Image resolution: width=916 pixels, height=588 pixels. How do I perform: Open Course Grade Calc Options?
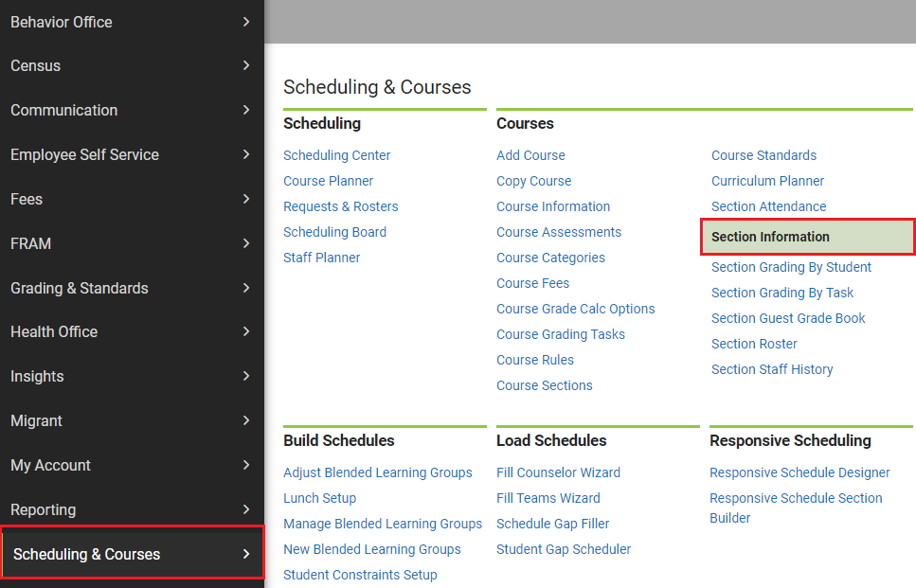click(x=575, y=309)
